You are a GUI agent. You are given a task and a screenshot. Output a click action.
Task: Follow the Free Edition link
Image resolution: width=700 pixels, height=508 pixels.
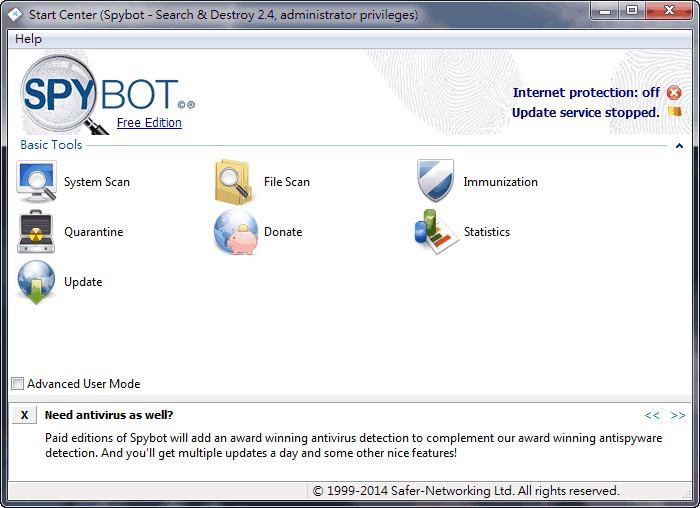[x=149, y=123]
